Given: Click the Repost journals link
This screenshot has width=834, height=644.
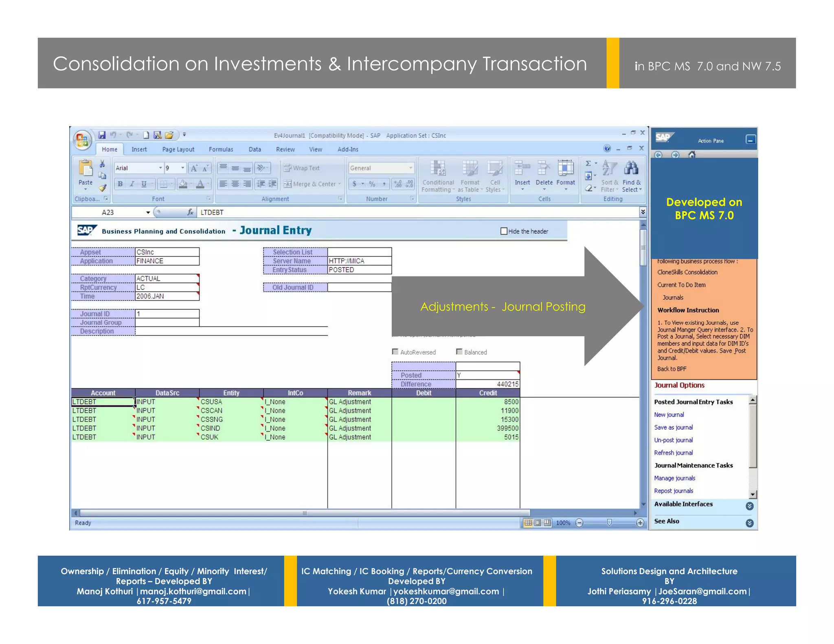Looking at the screenshot, I should [674, 491].
